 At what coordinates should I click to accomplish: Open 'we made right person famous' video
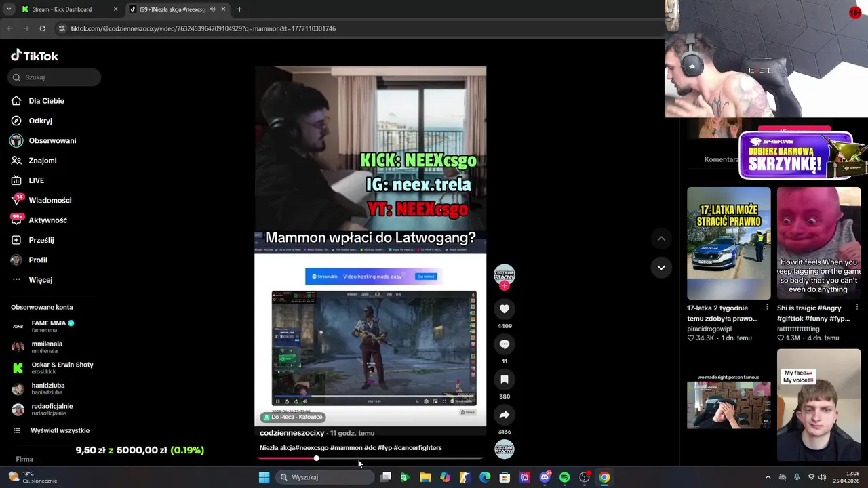729,405
